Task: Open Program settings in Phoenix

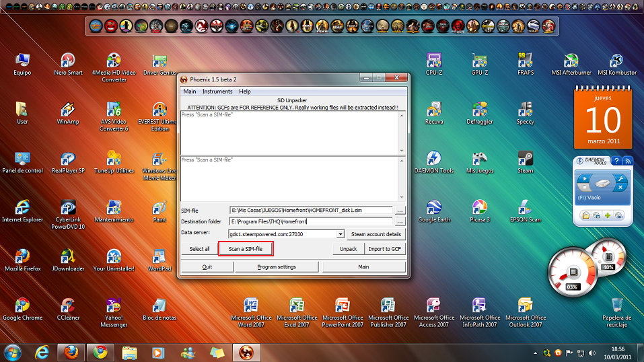Action: coord(277,266)
